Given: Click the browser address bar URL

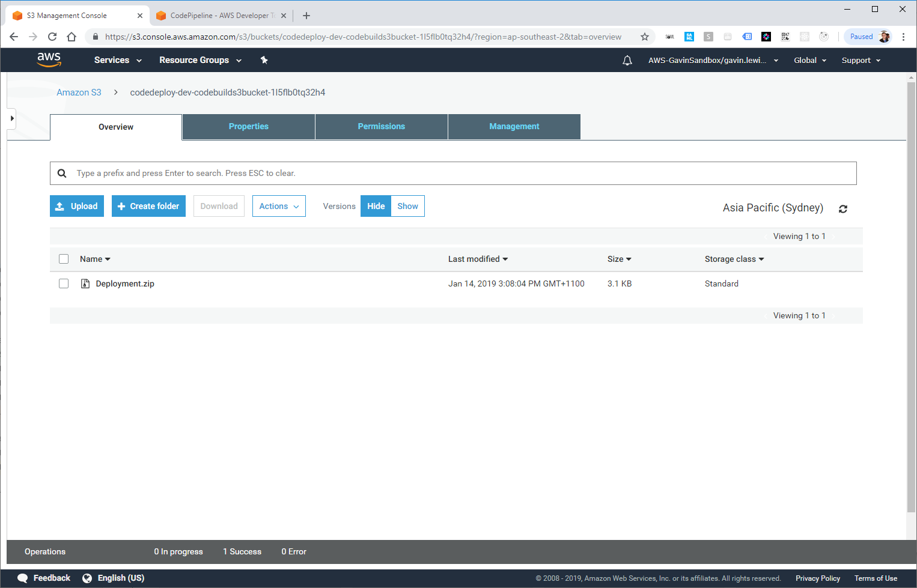Looking at the screenshot, I should pyautogui.click(x=363, y=37).
